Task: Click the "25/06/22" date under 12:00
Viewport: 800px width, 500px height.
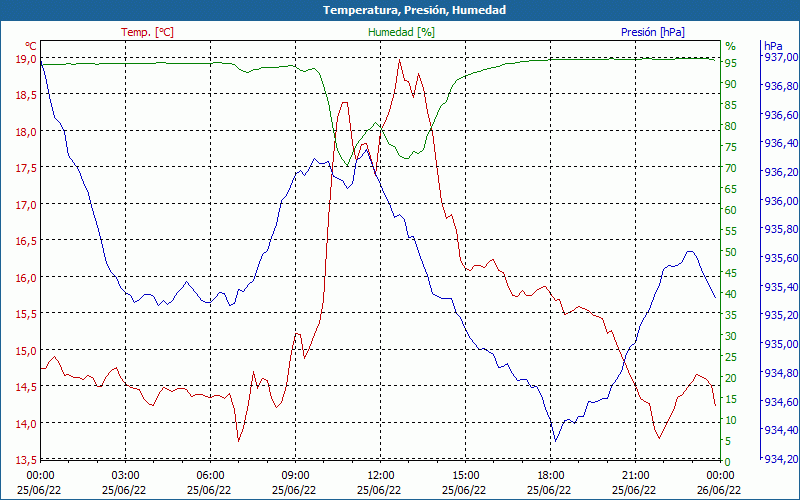Action: [x=379, y=490]
